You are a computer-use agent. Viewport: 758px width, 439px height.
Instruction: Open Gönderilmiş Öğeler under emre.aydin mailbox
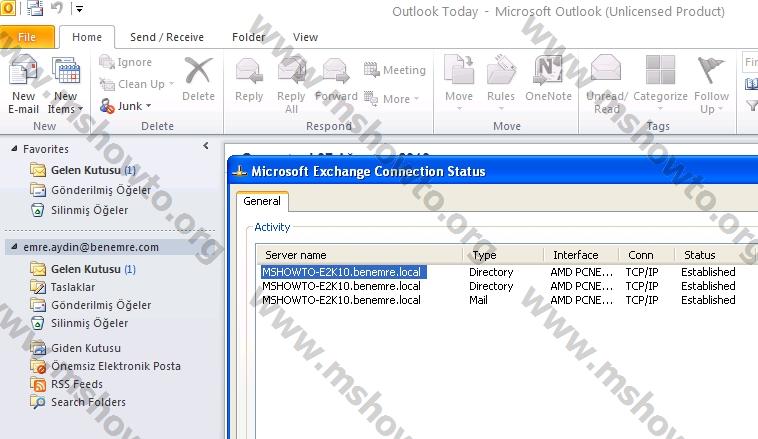point(91,305)
